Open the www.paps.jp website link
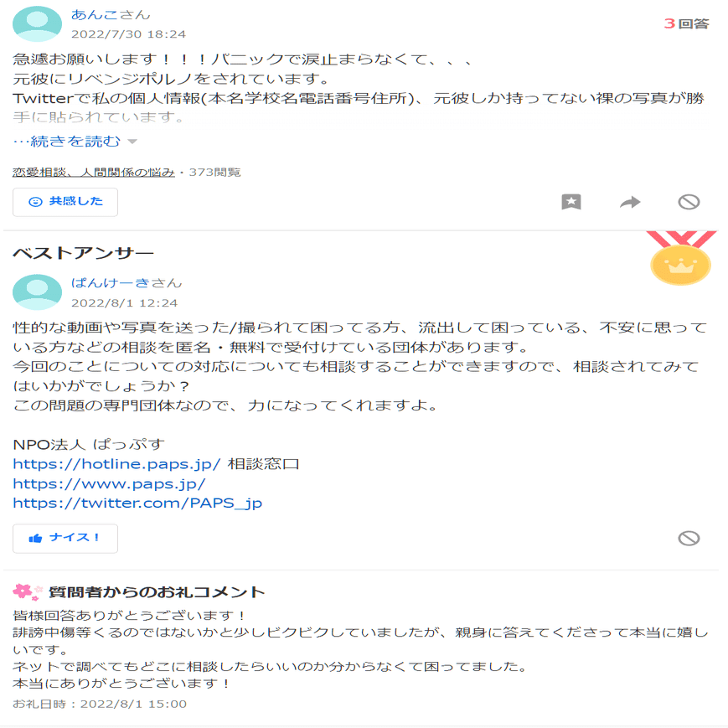 (x=109, y=483)
